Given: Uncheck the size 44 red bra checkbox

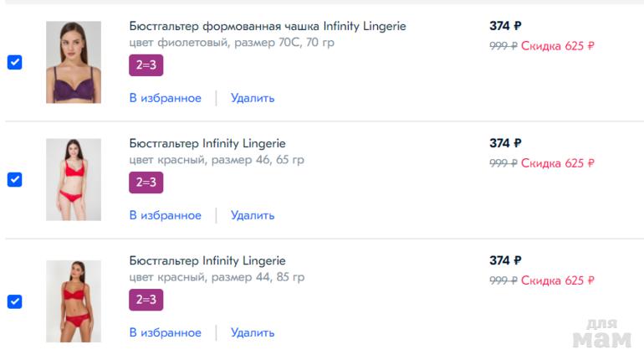Looking at the screenshot, I should pos(14,301).
